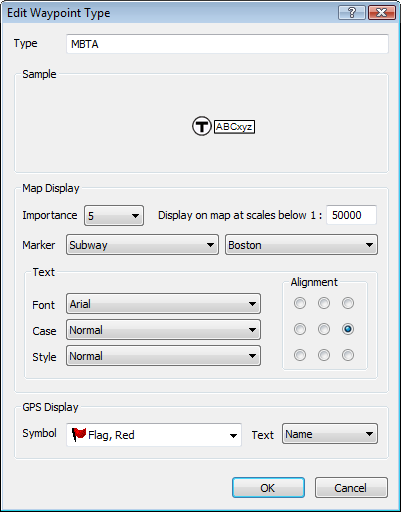Click the Case label
The height and width of the screenshot is (512, 401).
pyautogui.click(x=44, y=331)
